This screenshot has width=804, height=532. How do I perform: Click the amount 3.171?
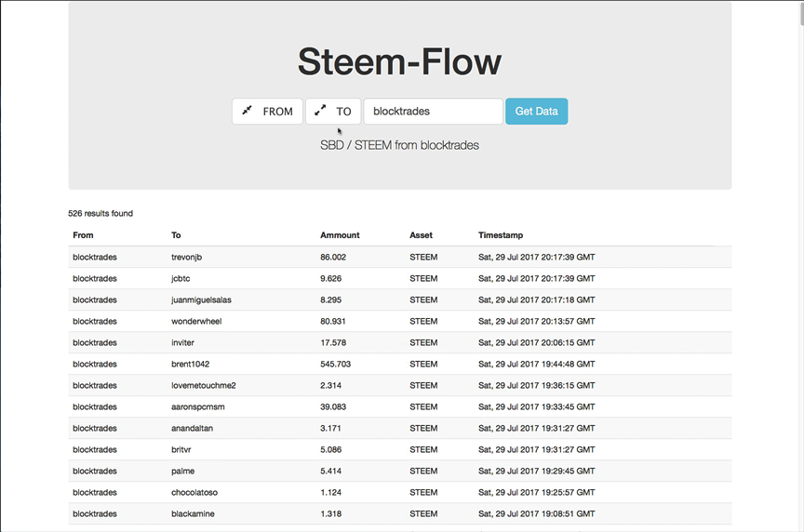(330, 428)
